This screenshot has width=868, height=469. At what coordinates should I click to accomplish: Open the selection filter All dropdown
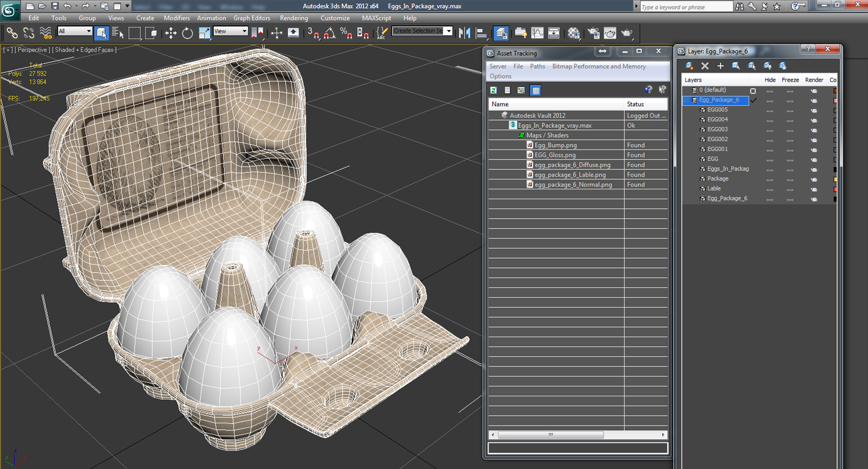(75, 32)
